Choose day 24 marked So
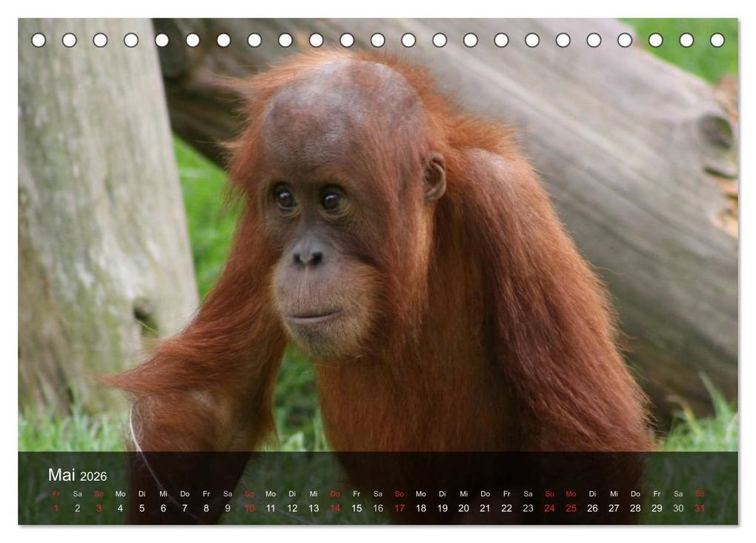Image resolution: width=756 pixels, height=543 pixels. coord(550,508)
